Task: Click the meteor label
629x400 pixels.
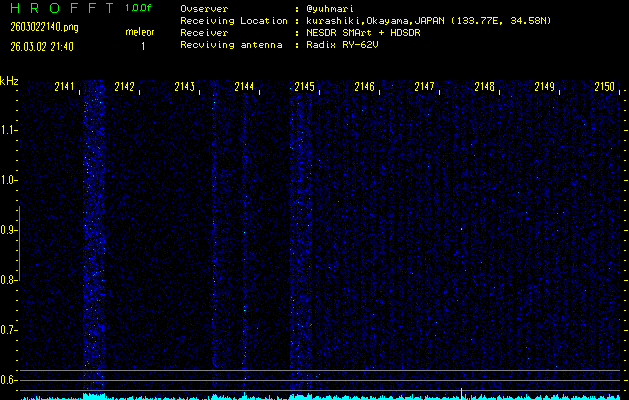Action: pos(140,32)
